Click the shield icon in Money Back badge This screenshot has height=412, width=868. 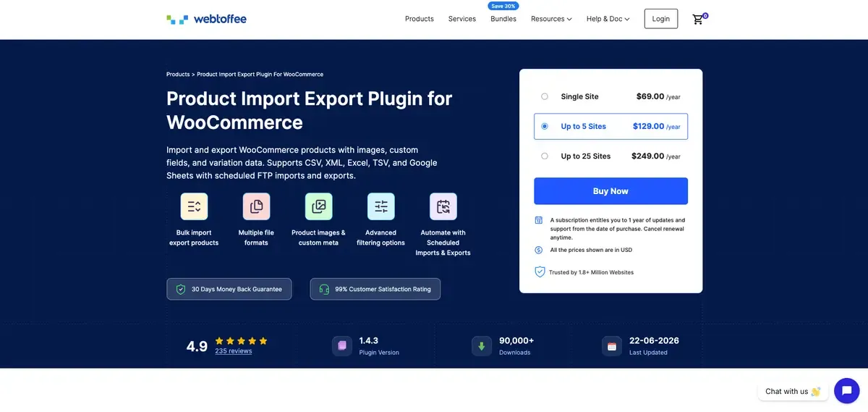(x=181, y=289)
